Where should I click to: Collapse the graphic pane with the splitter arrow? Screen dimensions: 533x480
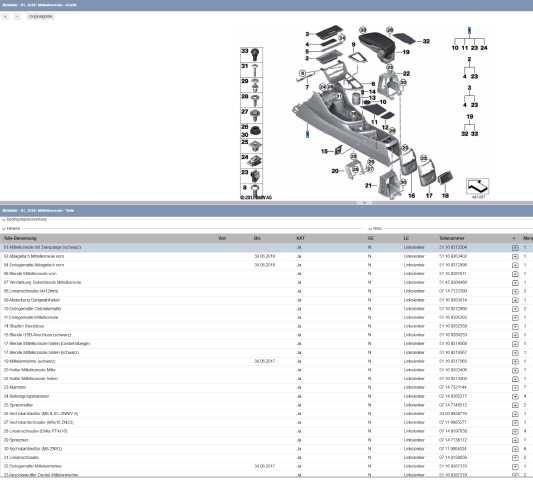364,203
